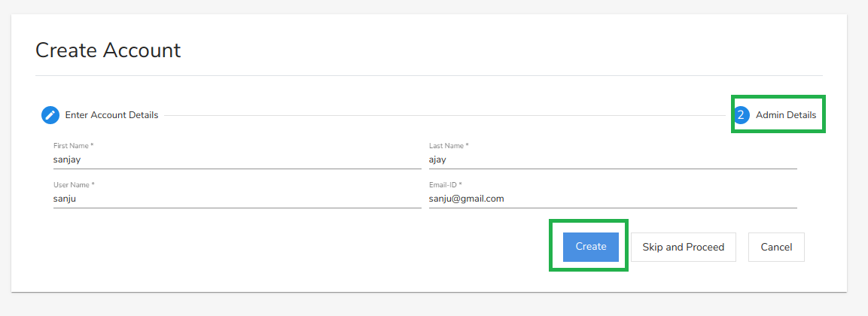Click the connector line between the steps
868x316 pixels.
click(444, 115)
